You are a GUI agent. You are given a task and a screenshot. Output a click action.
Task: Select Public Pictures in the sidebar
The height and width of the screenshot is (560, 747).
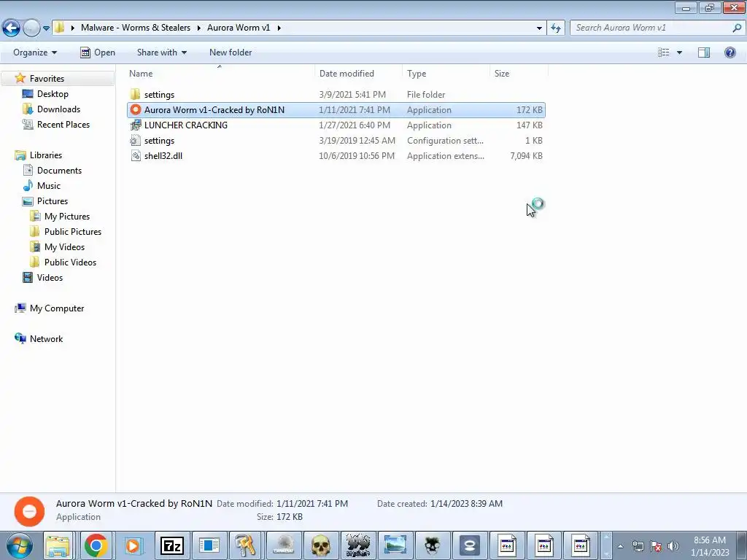coord(72,231)
